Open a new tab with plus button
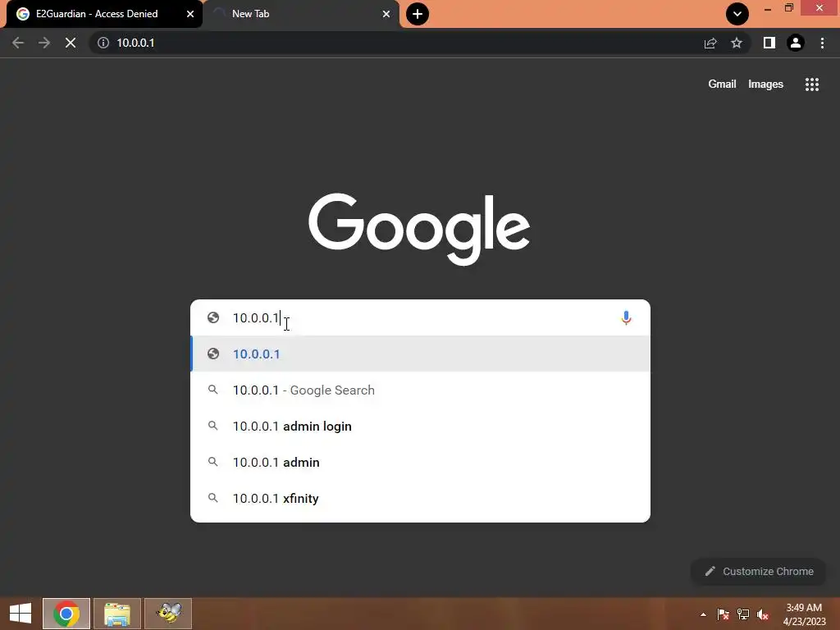Image resolution: width=840 pixels, height=630 pixels. click(x=418, y=14)
